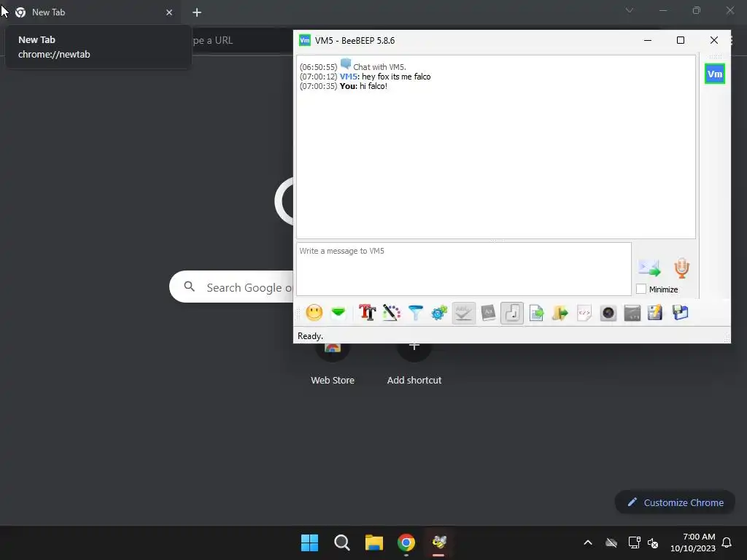
Task: Toggle the dictionary word completer icon
Action: (x=488, y=313)
